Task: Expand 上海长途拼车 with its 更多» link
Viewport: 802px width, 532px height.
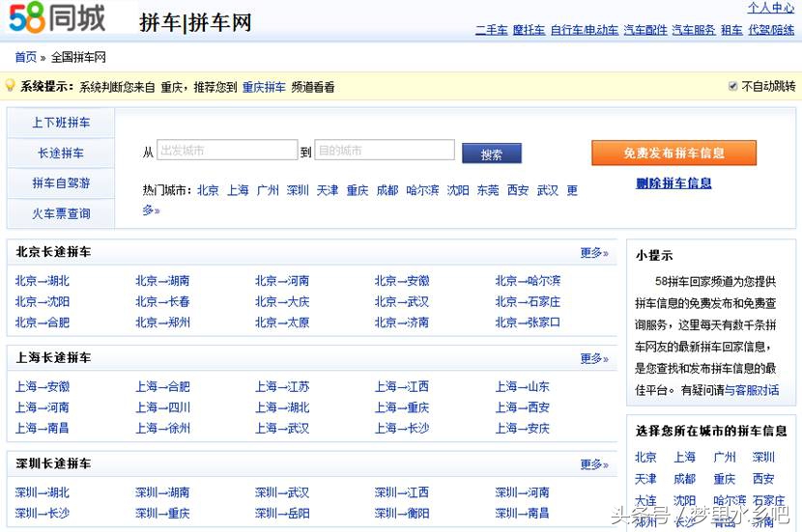Action: (594, 359)
